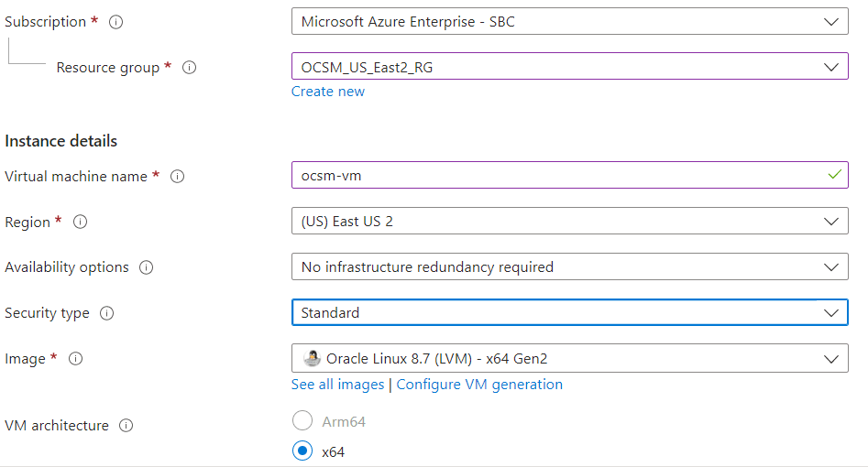Open the Security type dropdown
This screenshot has width=868, height=467.
click(x=569, y=312)
